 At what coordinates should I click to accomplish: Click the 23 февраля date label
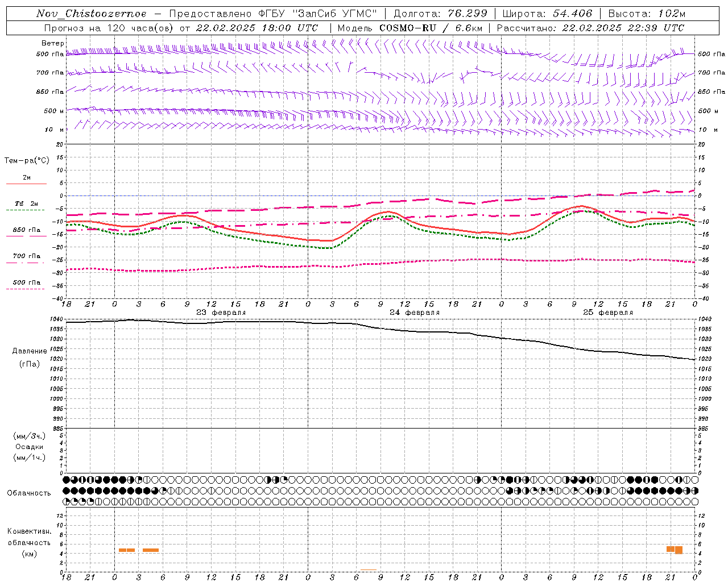(x=221, y=313)
